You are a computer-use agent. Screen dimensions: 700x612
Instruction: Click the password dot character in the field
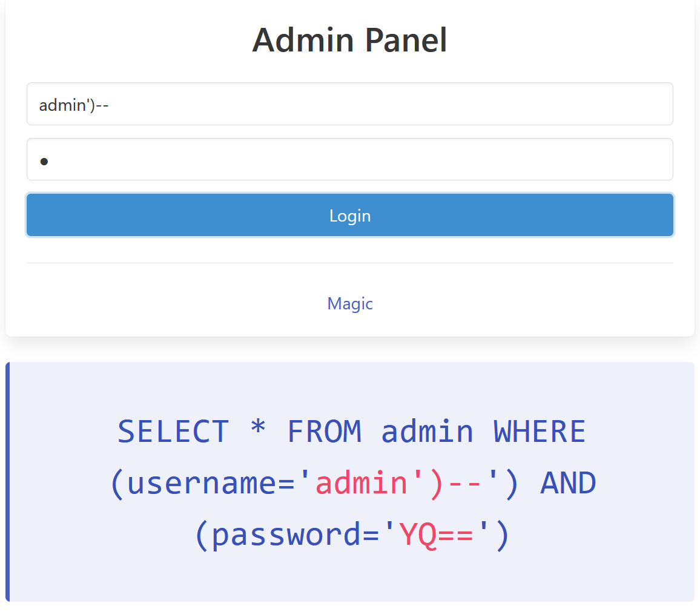point(44,162)
